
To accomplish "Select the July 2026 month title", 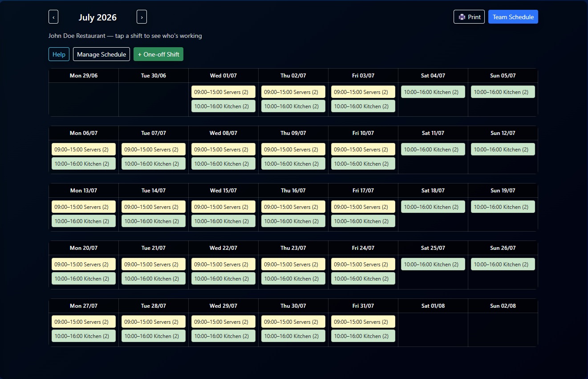I will tap(97, 17).
